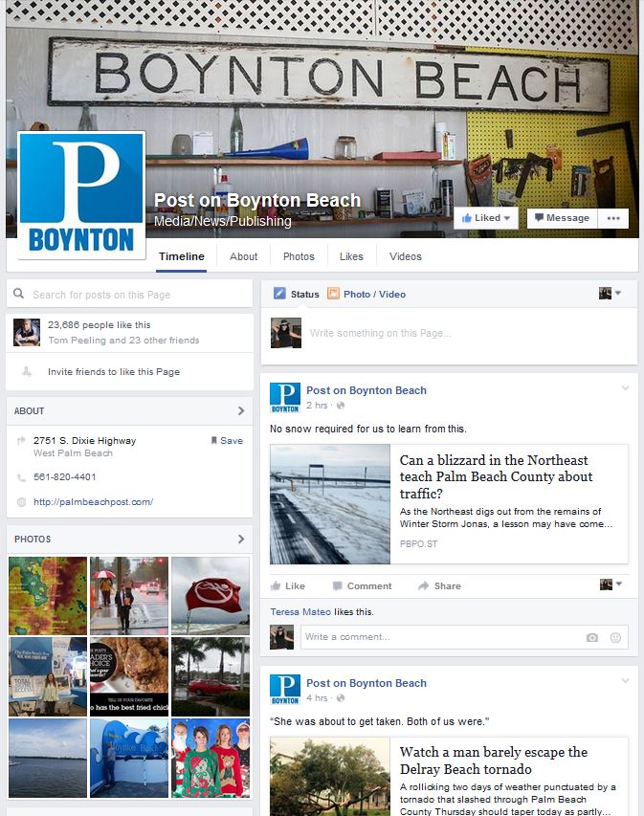Open the Videos tab
This screenshot has height=816, width=644.
[406, 256]
